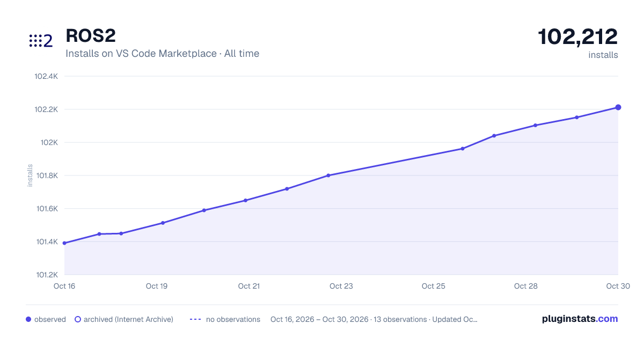Click the 101.8K y-axis label

tap(47, 175)
